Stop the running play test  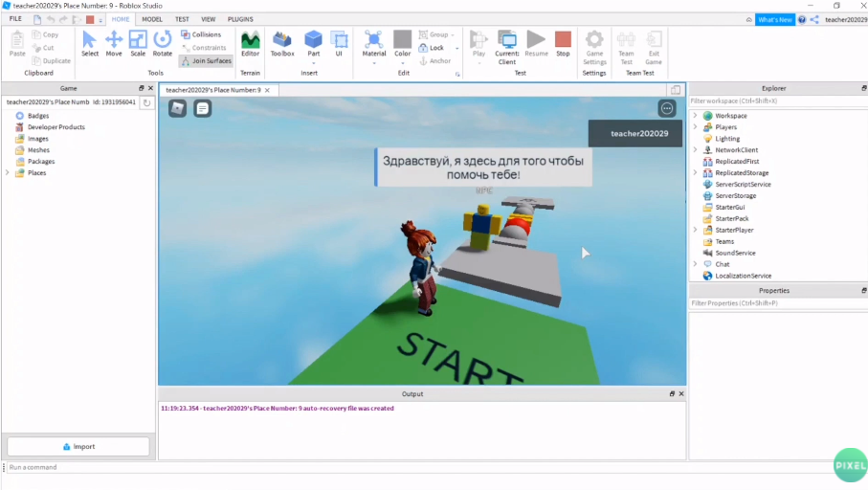[563, 44]
